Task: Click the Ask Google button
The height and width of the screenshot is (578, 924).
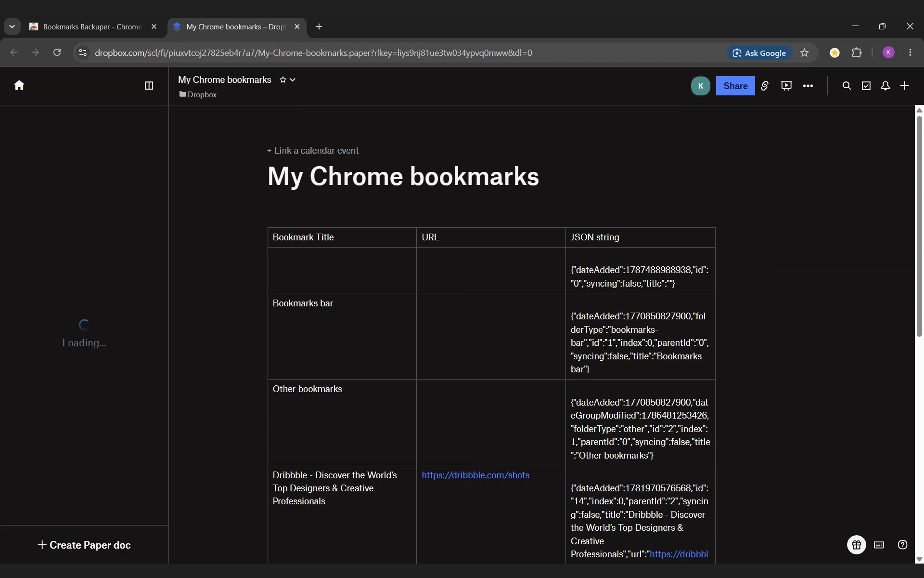Action: pyautogui.click(x=759, y=53)
